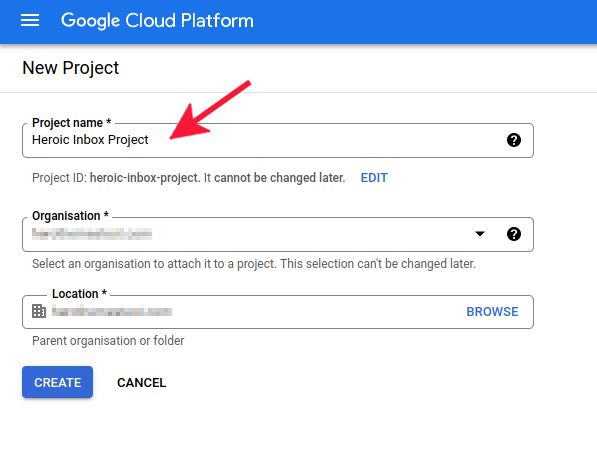This screenshot has height=462, width=597.
Task: Click the CREATE button
Action: (x=57, y=382)
